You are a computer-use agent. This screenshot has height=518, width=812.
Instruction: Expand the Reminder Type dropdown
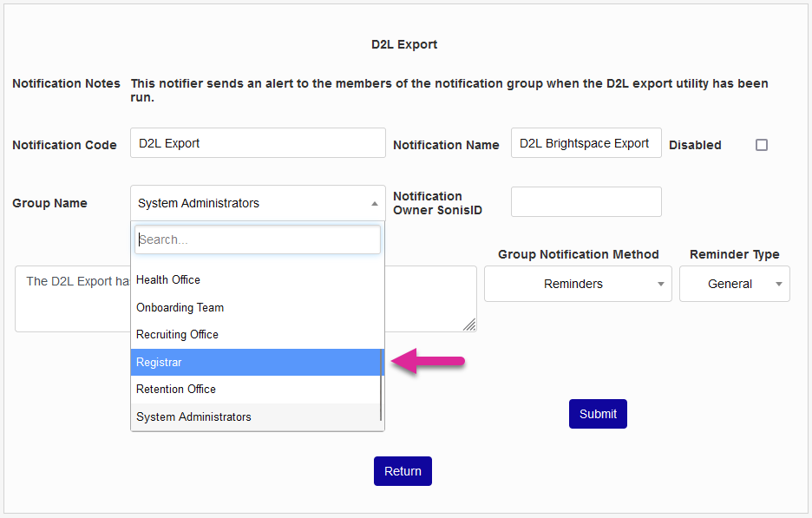(734, 284)
